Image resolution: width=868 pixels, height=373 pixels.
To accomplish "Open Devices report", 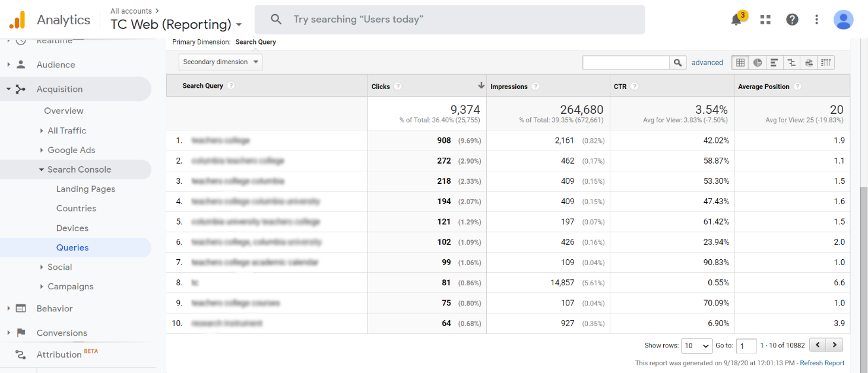I will click(72, 228).
